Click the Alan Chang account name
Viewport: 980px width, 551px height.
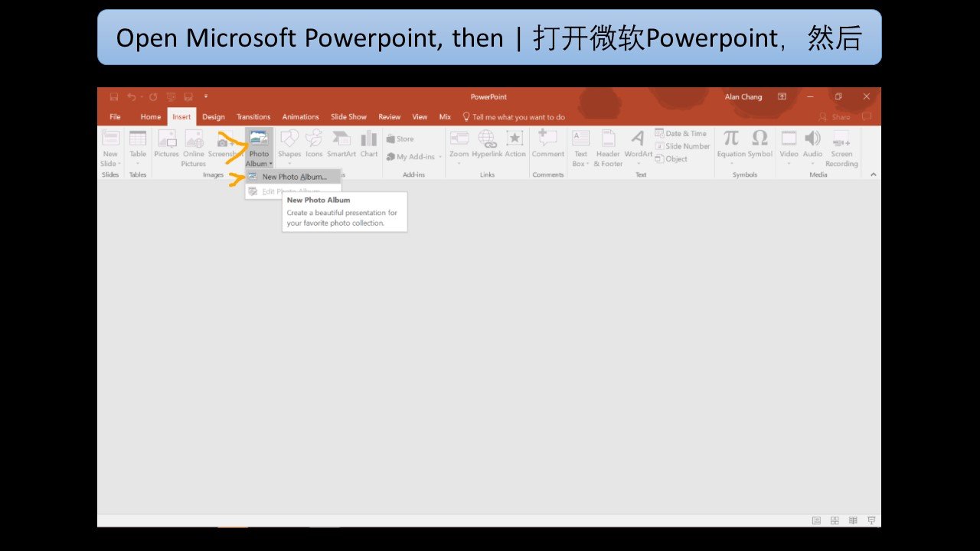click(743, 97)
